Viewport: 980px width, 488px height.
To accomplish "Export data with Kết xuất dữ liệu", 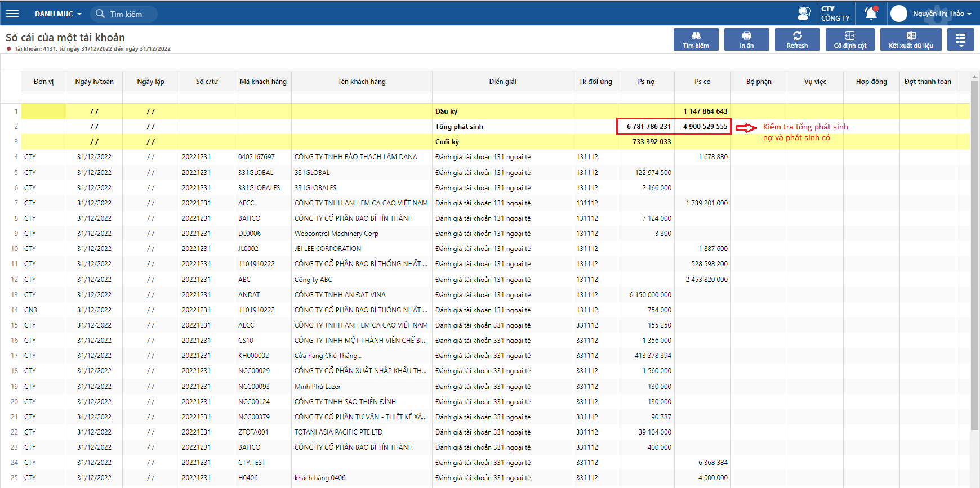I will pos(911,39).
